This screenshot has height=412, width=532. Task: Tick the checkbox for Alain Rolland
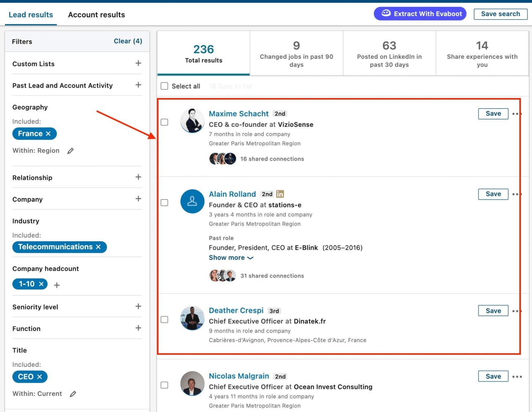pyautogui.click(x=164, y=202)
